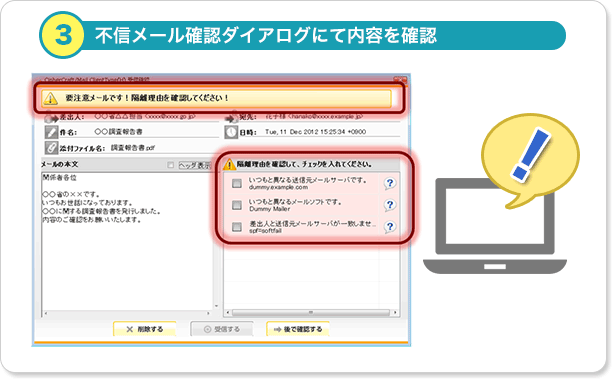Click the sender (差出人) person icon

[x=51, y=117]
